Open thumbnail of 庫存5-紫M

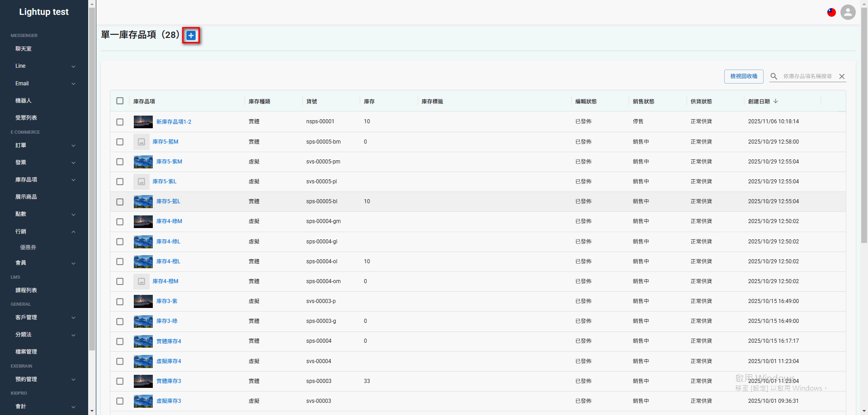[x=143, y=162]
